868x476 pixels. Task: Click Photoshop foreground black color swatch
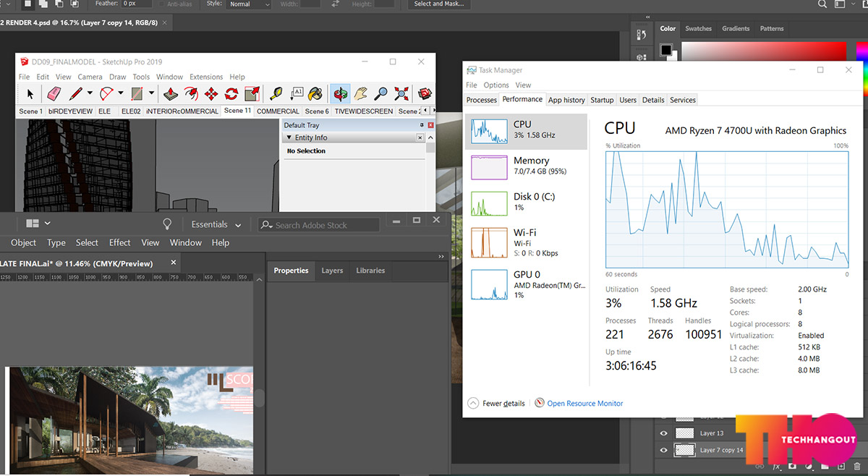click(x=666, y=50)
